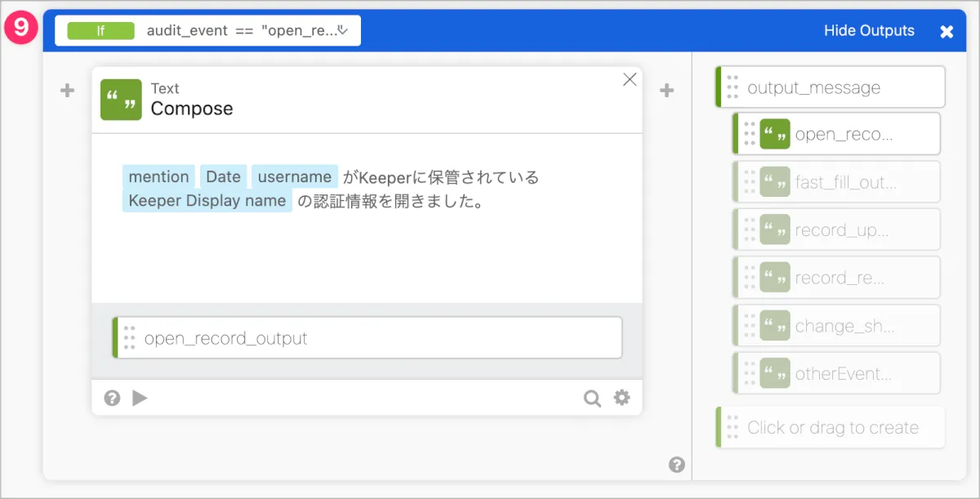Select the fast_fill_out... output item
The height and width of the screenshot is (499, 980).
point(845,182)
